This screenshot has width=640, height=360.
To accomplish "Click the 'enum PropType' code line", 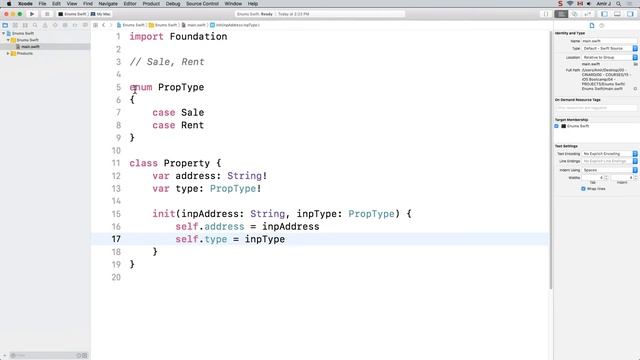I will click(x=167, y=87).
